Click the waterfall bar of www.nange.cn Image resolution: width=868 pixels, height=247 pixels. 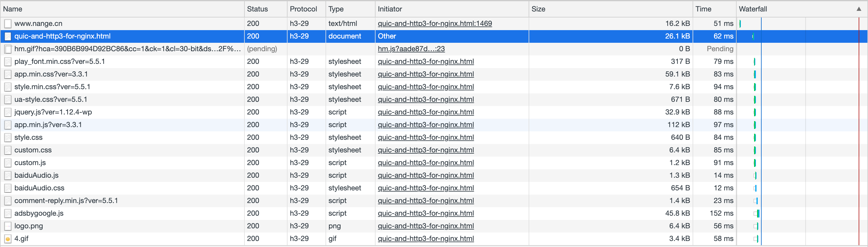click(740, 23)
